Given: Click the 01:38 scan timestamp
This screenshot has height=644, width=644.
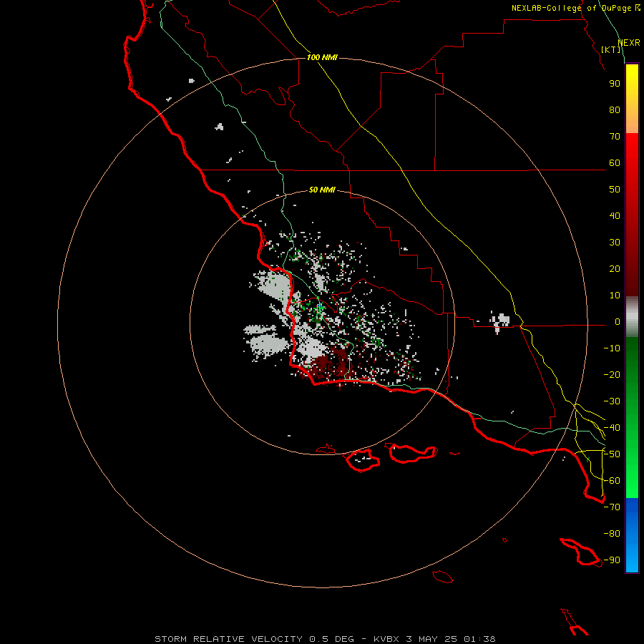Looking at the screenshot, I should [x=479, y=639].
